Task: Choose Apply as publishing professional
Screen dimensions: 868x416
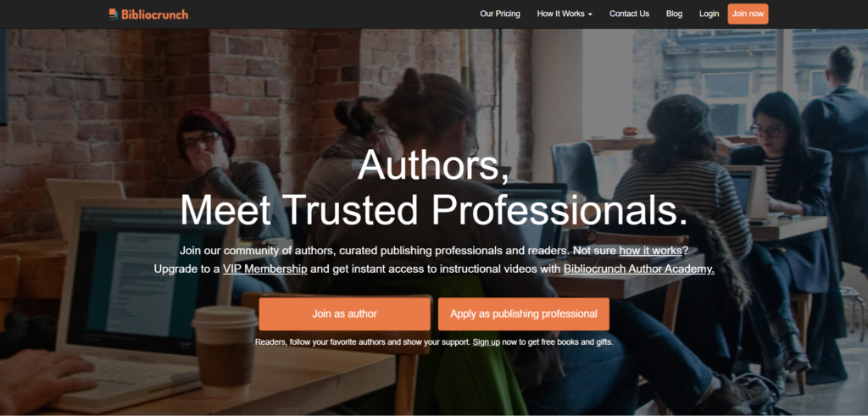Action: pyautogui.click(x=524, y=313)
